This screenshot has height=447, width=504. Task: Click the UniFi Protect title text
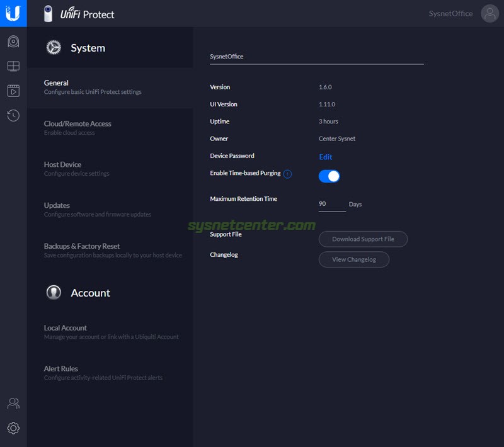[x=87, y=14]
